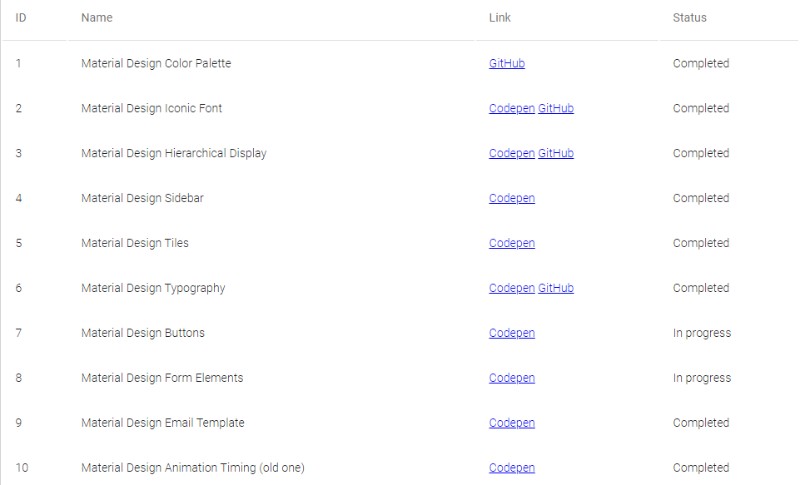This screenshot has height=485, width=800.
Task: Select the In progress status for Buttons
Action: pyautogui.click(x=702, y=333)
